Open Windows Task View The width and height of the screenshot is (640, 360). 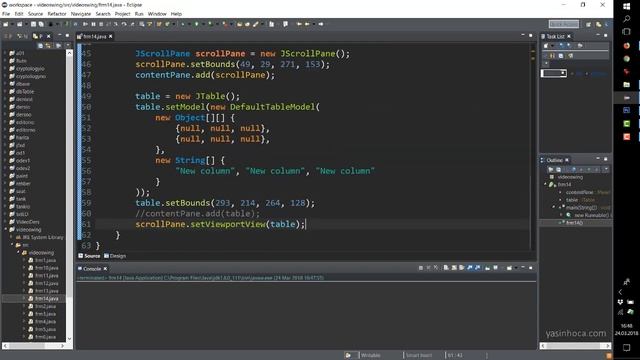point(627,31)
